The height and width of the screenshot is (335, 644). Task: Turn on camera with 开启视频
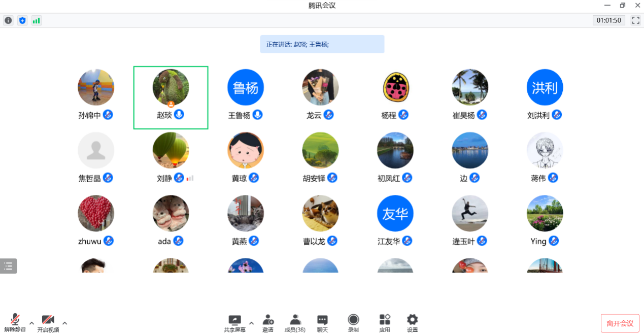click(48, 322)
